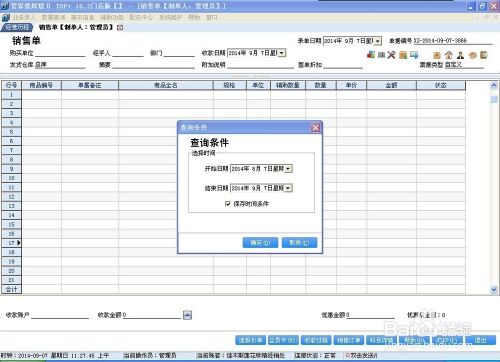
Task: Click the 合计 row label
Action: (x=12, y=289)
